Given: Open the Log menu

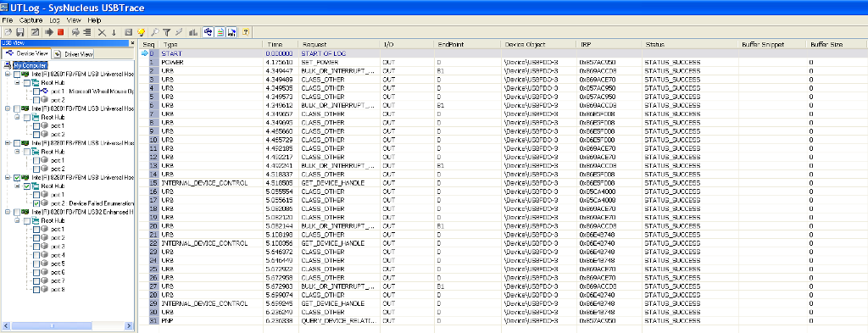Looking at the screenshot, I should [x=54, y=20].
